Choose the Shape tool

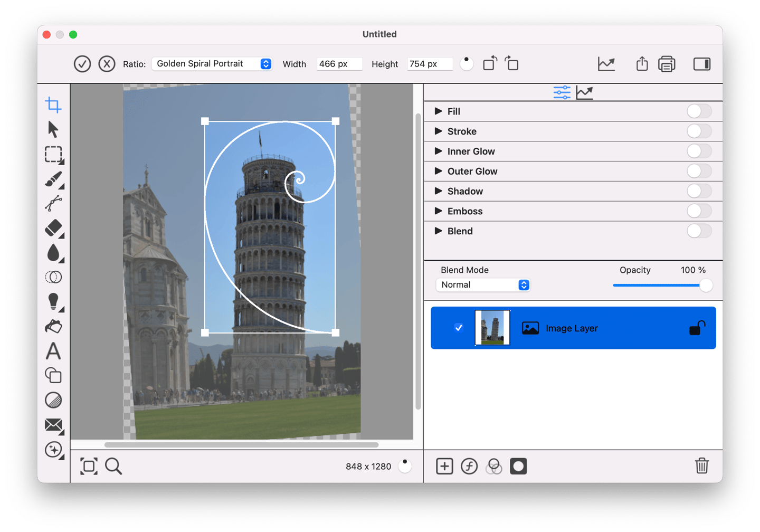point(53,375)
